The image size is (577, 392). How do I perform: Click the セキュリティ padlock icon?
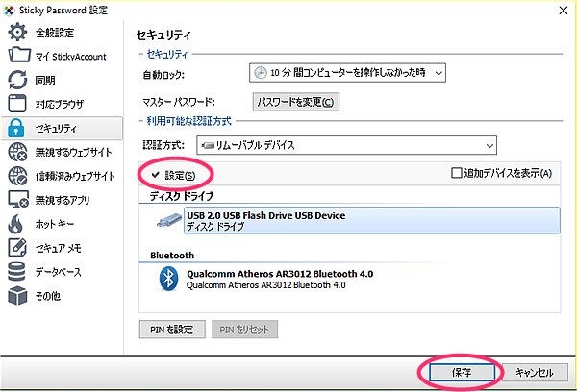(x=16, y=128)
